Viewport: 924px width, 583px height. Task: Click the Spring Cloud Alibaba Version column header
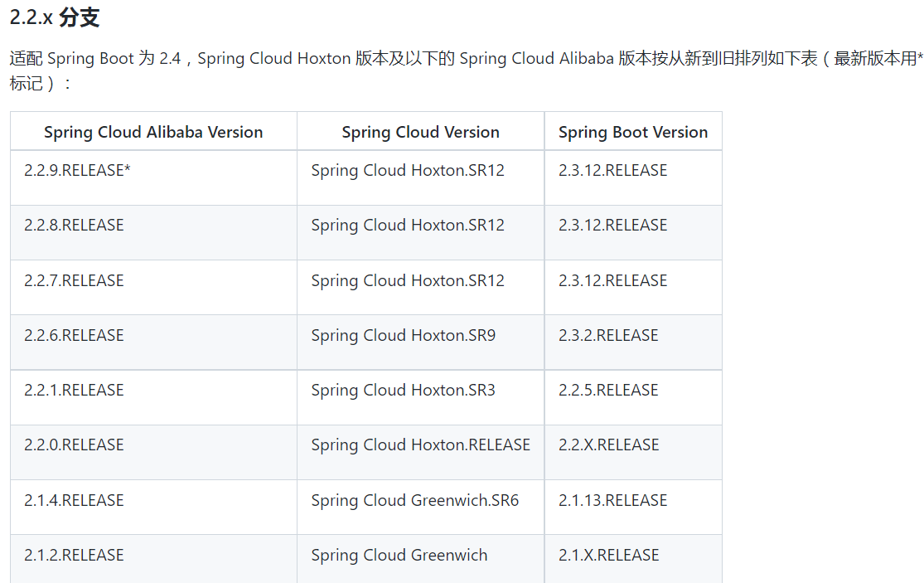[153, 132]
